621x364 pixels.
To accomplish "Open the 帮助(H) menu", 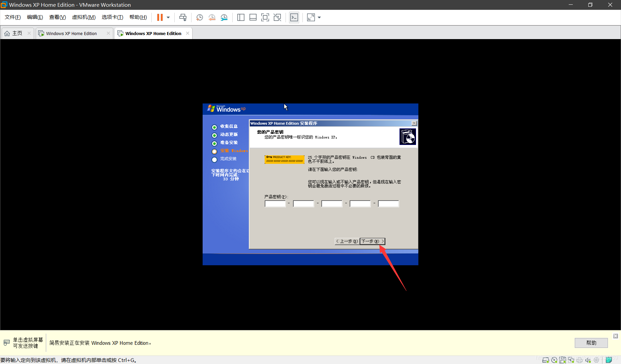I will (x=138, y=17).
